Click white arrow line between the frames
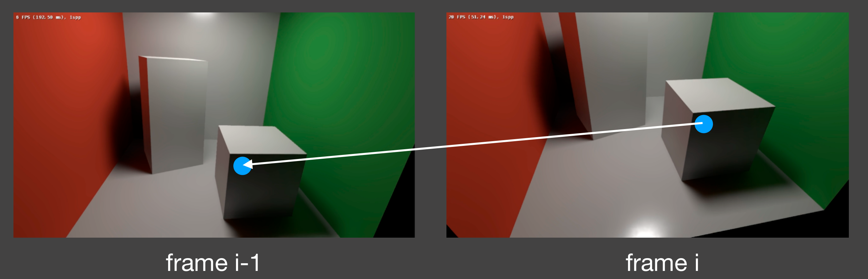The width and height of the screenshot is (868, 279). click(x=472, y=144)
